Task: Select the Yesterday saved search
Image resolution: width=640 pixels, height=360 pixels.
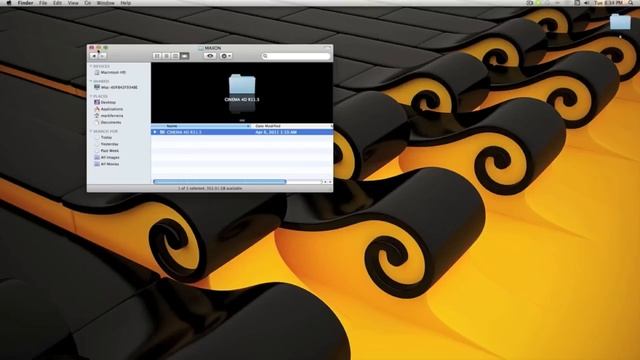Action: coord(107,144)
